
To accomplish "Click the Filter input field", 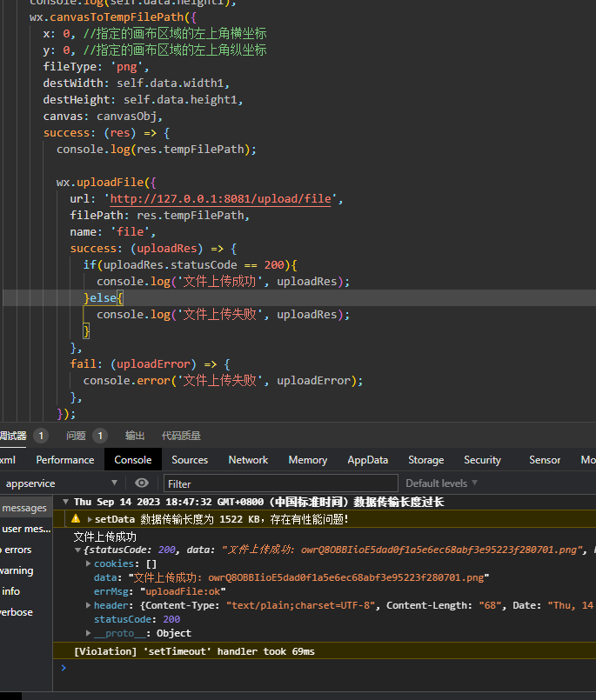I will (x=280, y=483).
